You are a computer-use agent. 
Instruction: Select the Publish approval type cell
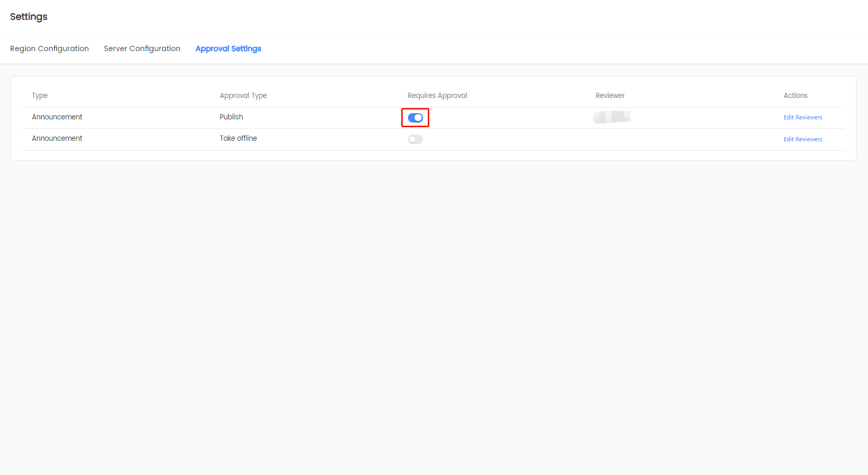(231, 117)
